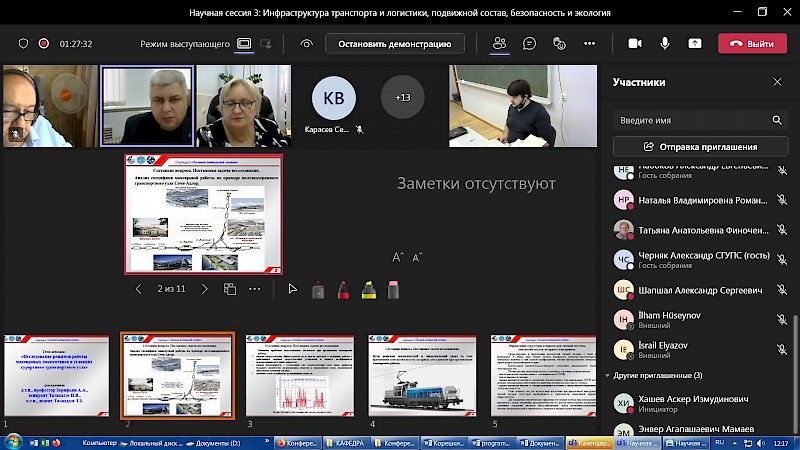
Task: Toggle the camera on or off
Action: (634, 44)
